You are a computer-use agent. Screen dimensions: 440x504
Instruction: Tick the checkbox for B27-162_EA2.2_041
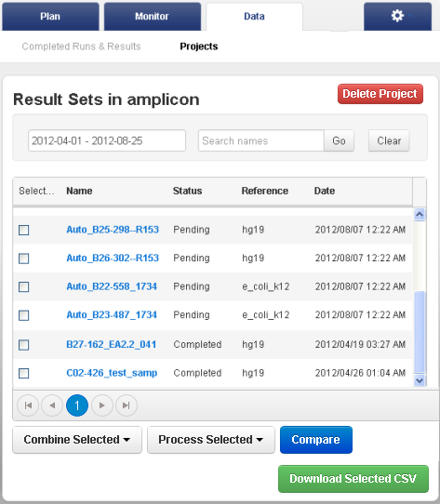(24, 345)
